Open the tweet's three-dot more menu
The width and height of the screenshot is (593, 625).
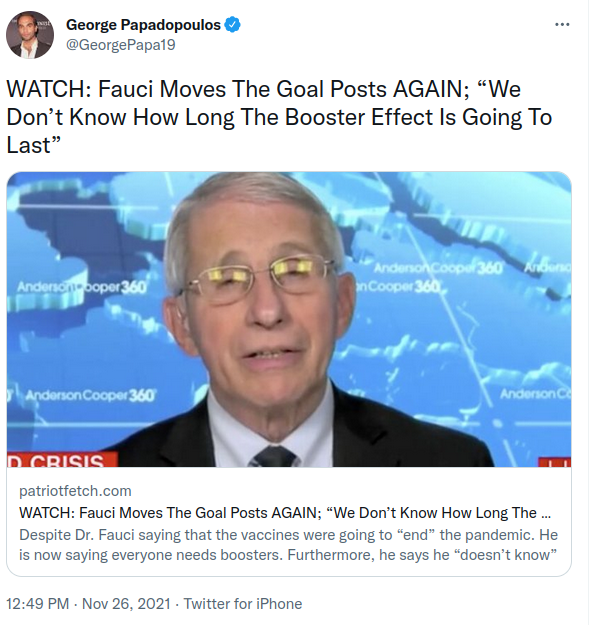pyautogui.click(x=562, y=25)
